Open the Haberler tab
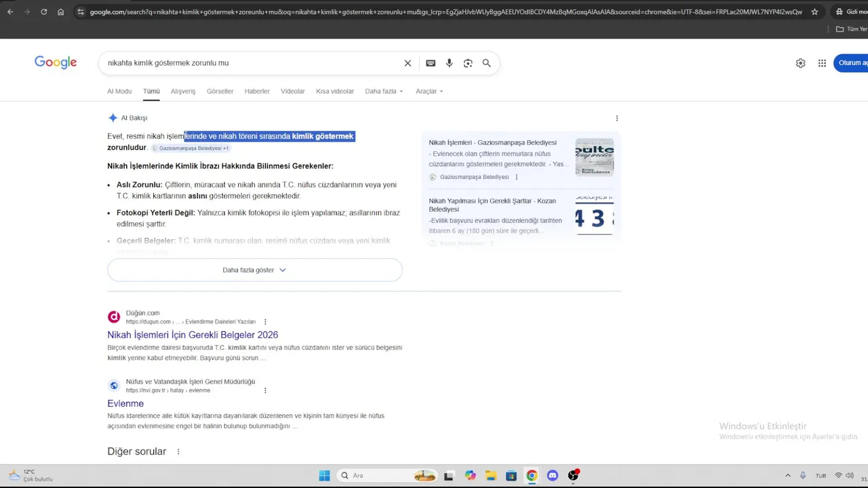 click(257, 91)
